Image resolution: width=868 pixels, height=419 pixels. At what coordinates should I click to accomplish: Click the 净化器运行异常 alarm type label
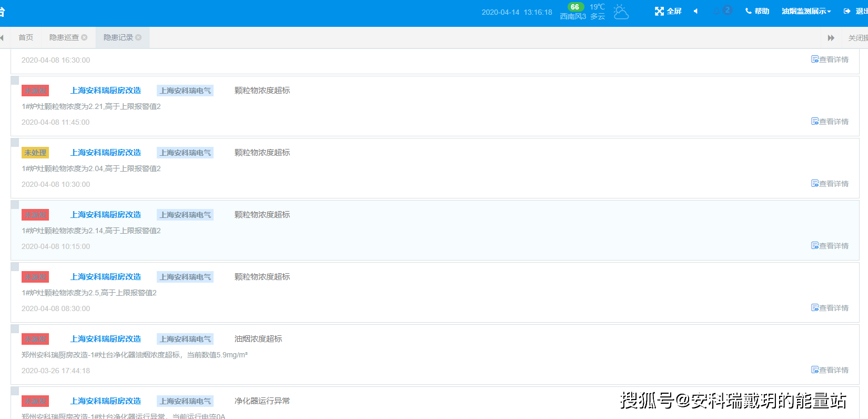tap(262, 401)
